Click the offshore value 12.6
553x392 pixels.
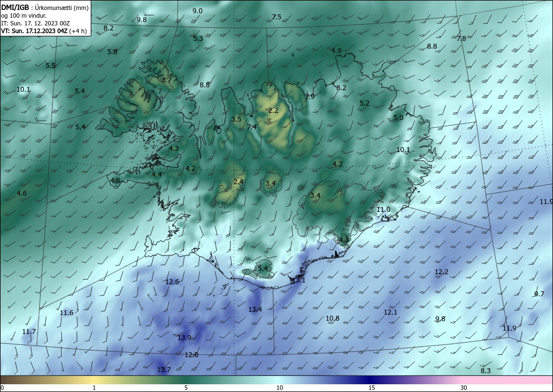pyautogui.click(x=172, y=282)
